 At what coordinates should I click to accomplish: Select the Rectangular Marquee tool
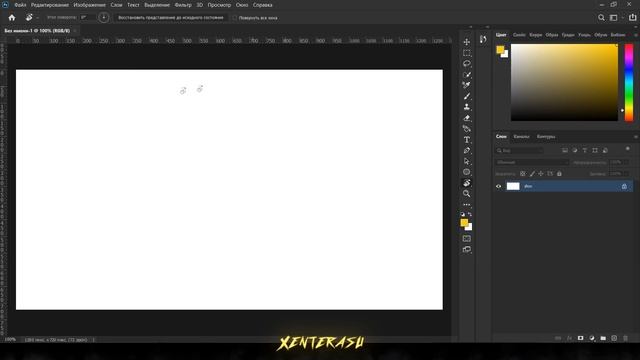point(467,53)
